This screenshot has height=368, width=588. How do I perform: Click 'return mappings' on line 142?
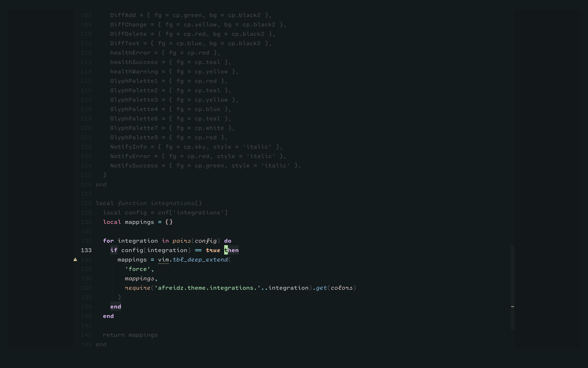[x=130, y=335]
